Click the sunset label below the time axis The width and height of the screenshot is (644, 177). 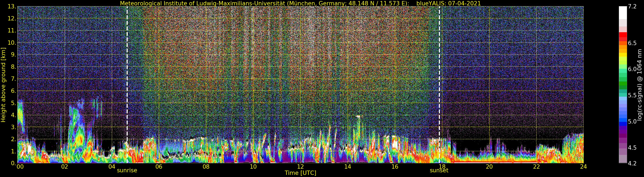439,171
